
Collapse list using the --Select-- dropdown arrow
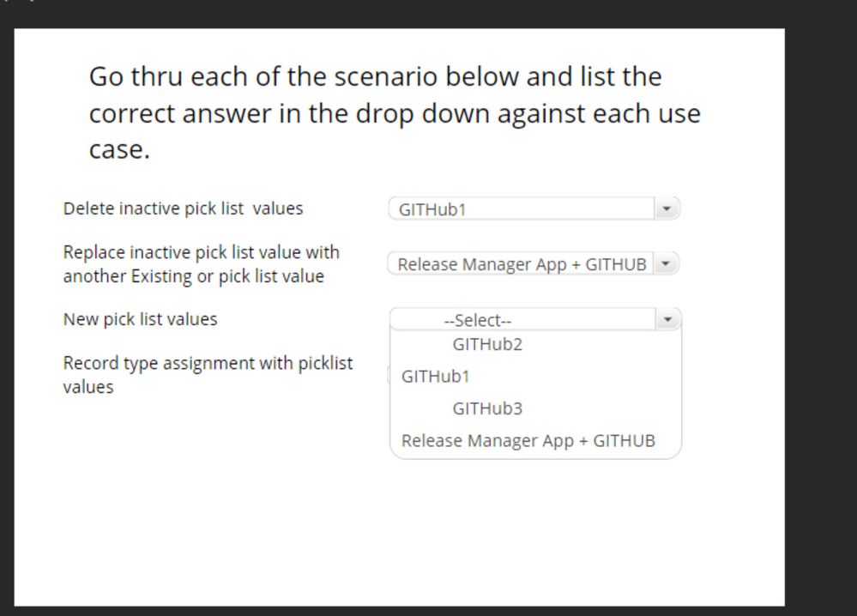(668, 320)
